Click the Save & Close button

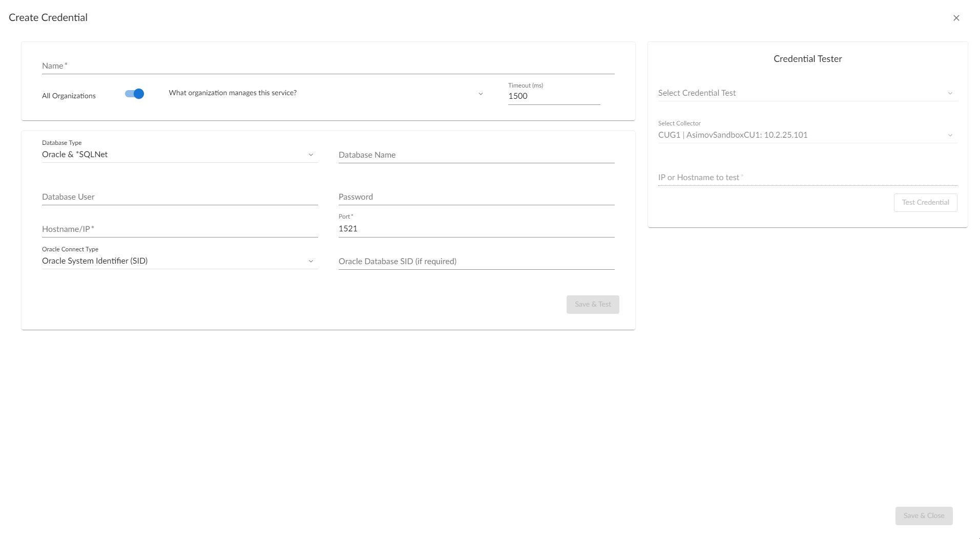point(924,516)
